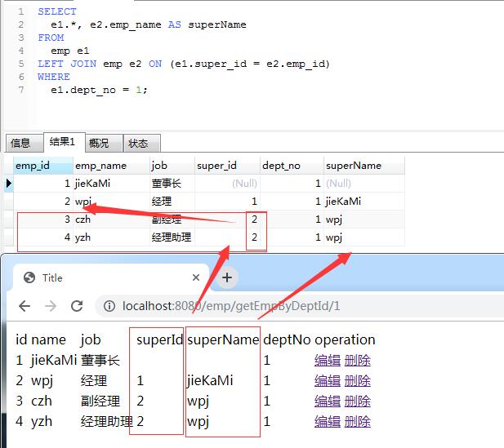The height and width of the screenshot is (448, 504).
Task: Click 编辑 link for jieKaMi row
Action: tap(328, 361)
